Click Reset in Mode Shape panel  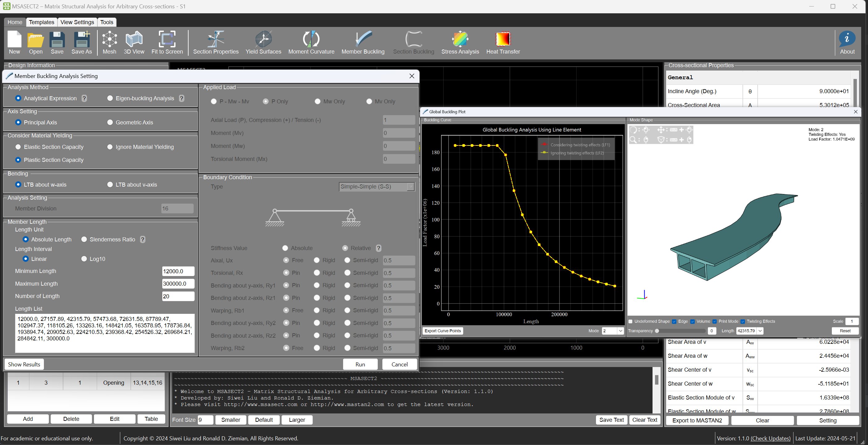845,331
